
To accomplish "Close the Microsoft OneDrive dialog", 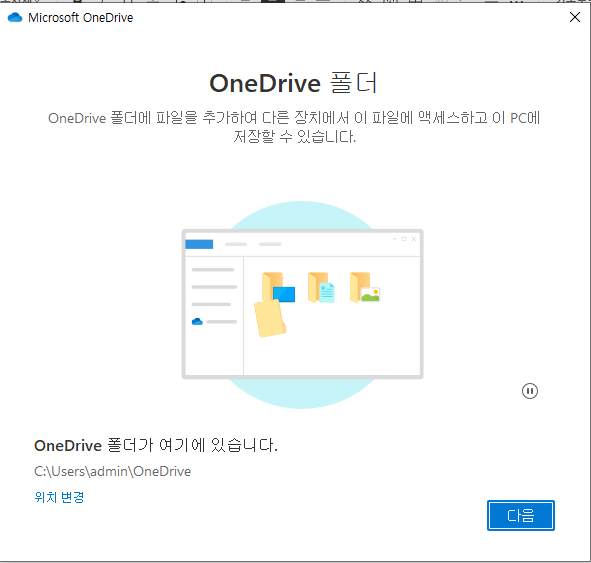I will 574,17.
